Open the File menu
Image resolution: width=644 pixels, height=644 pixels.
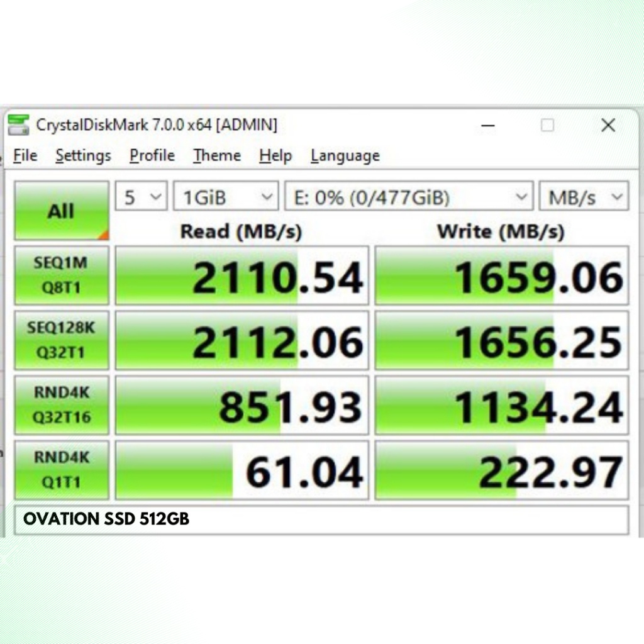(x=25, y=155)
